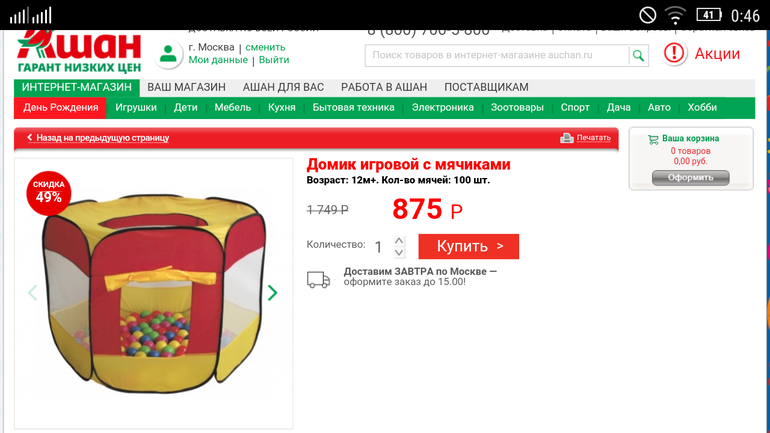Open the Бытовая техника category

[354, 108]
